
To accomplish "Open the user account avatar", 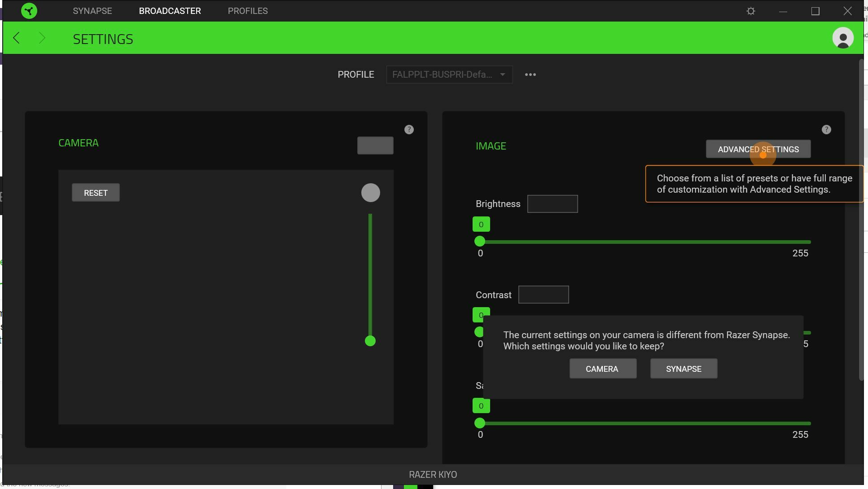I will pyautogui.click(x=843, y=38).
